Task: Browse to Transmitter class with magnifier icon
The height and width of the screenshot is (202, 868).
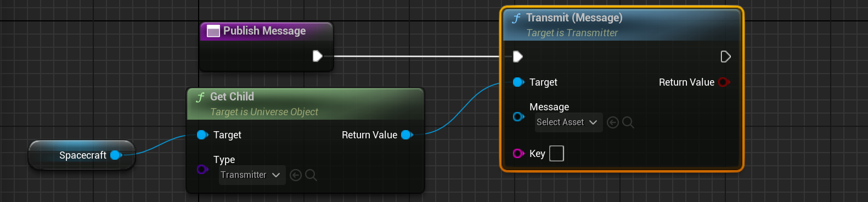Action: pos(311,175)
